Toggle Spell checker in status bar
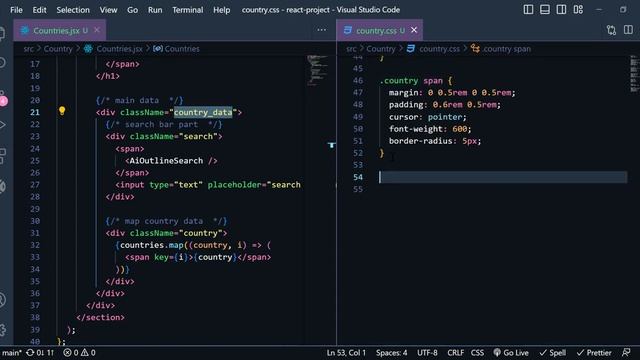The image size is (640, 360). click(553, 353)
